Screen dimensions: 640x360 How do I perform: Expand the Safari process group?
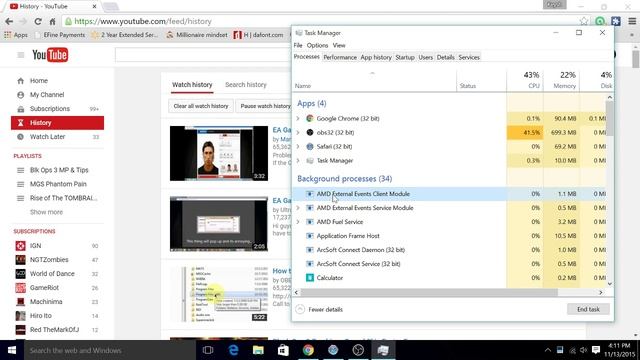click(298, 147)
